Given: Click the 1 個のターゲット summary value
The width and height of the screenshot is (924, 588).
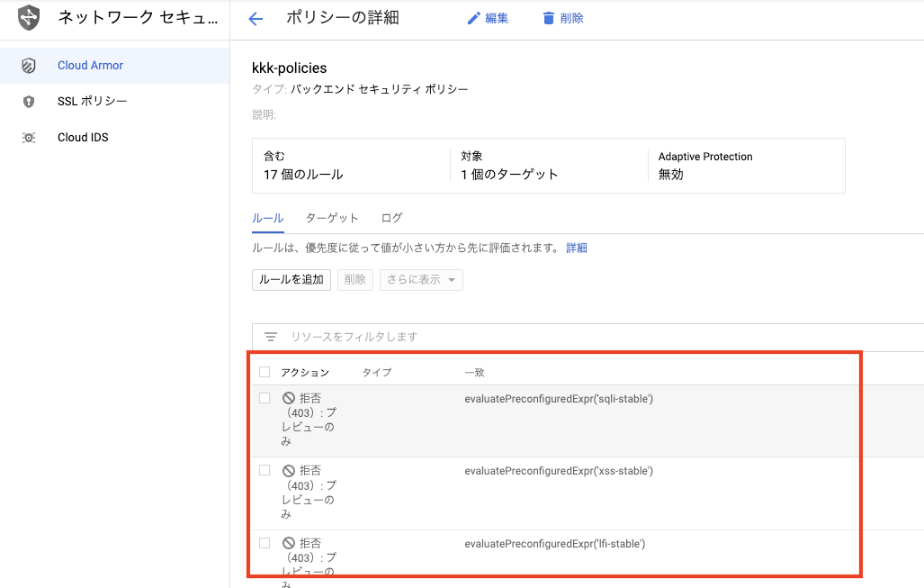Looking at the screenshot, I should (509, 175).
